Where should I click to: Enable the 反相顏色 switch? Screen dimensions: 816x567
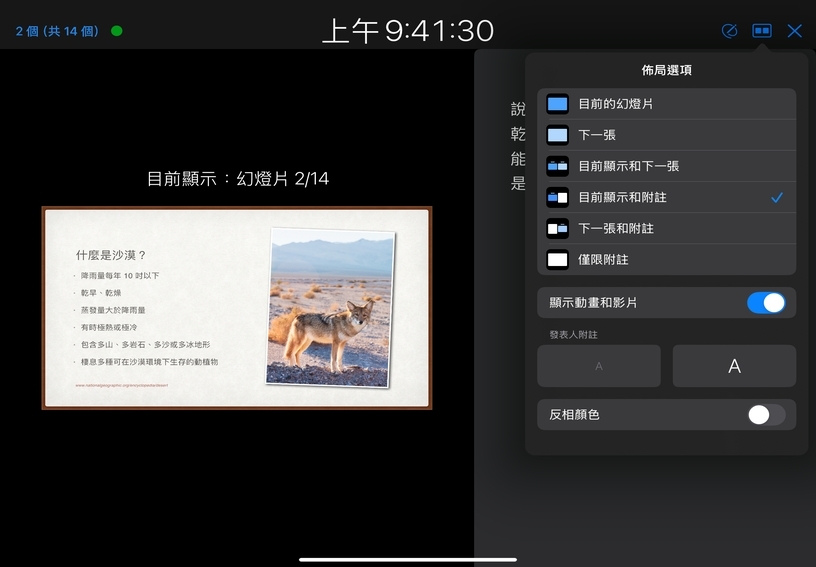(x=766, y=414)
